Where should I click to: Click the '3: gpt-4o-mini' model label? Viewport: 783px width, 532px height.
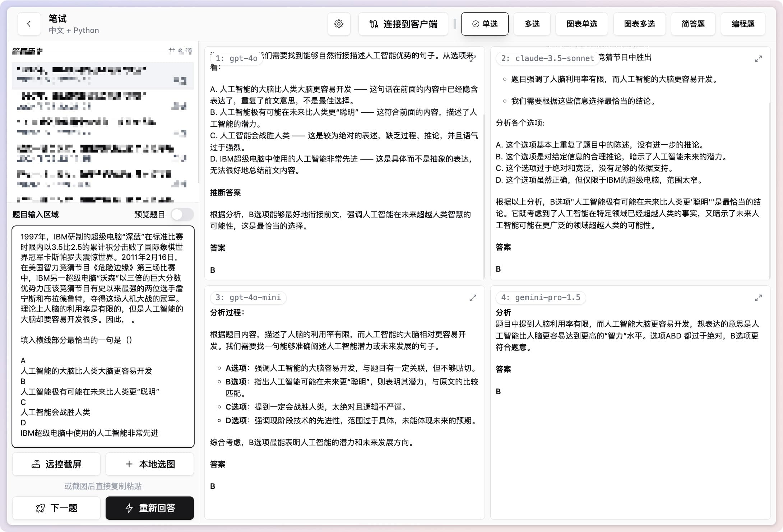[248, 298]
